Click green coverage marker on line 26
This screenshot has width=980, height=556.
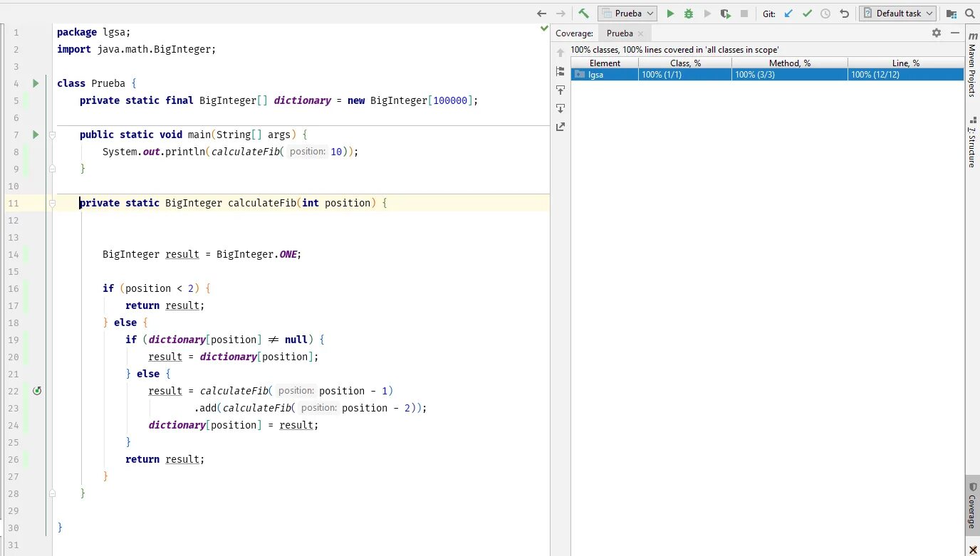26,459
